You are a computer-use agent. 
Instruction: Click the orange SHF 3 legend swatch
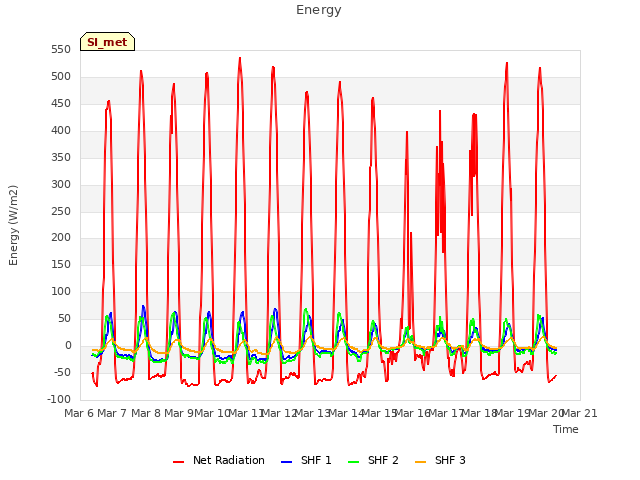pyautogui.click(x=420, y=462)
